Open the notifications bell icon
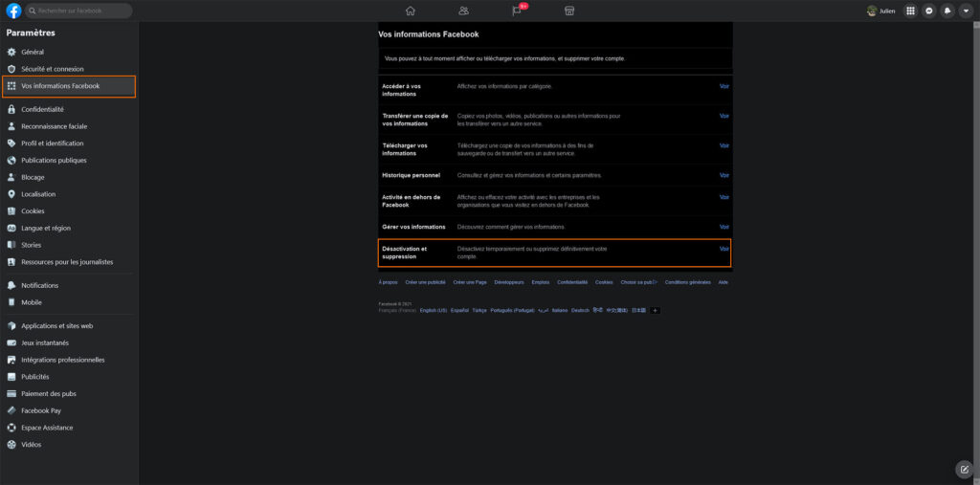The image size is (980, 485). point(947,11)
